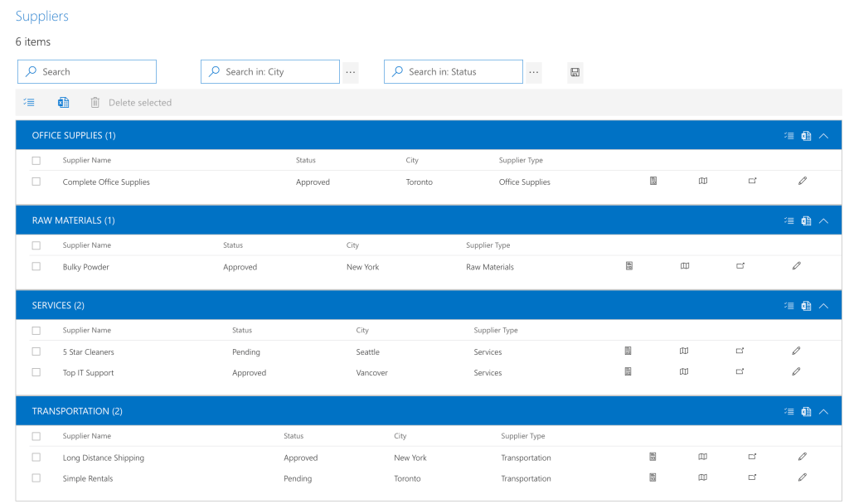This screenshot has height=504, width=849.
Task: Click the save view icon near search boxes
Action: 575,72
